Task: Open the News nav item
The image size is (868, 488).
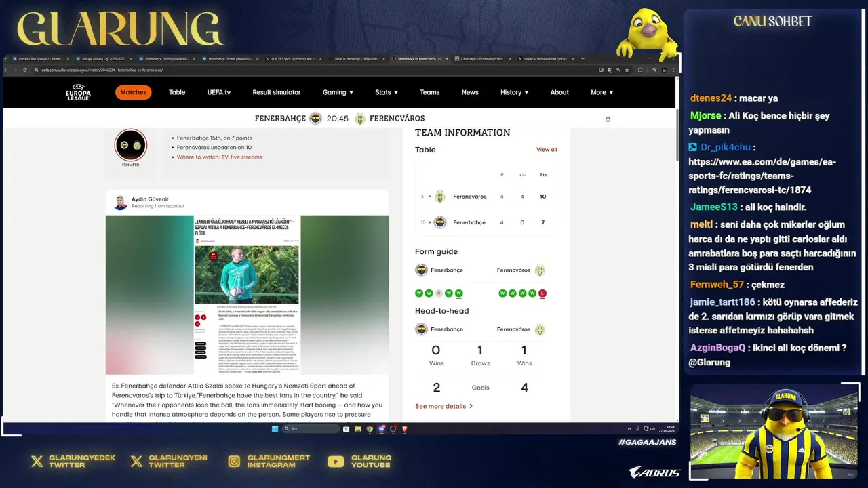Action: coord(470,92)
